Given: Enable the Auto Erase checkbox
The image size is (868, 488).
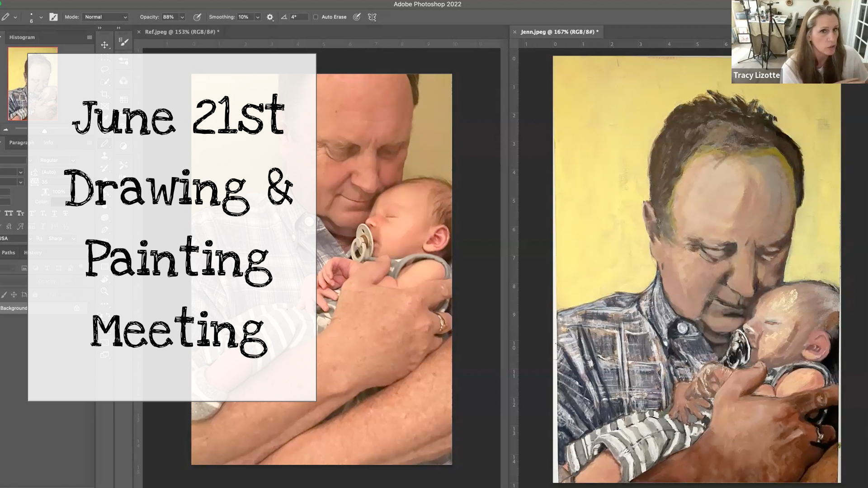Looking at the screenshot, I should (x=316, y=17).
